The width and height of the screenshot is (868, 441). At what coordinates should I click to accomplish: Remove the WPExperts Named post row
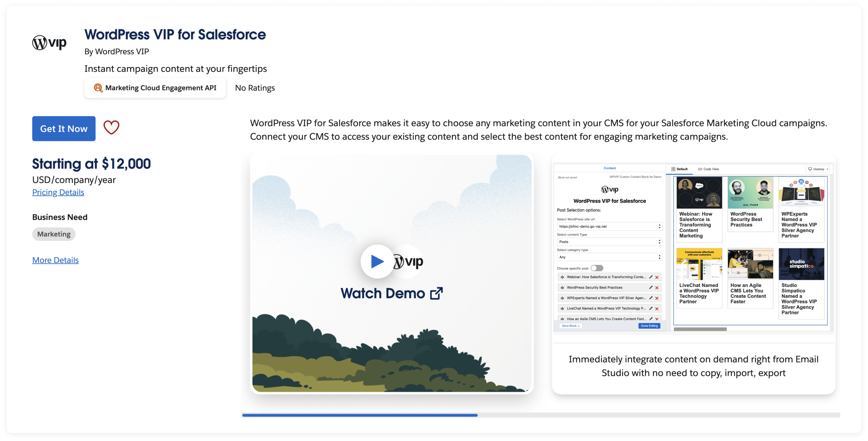656,298
